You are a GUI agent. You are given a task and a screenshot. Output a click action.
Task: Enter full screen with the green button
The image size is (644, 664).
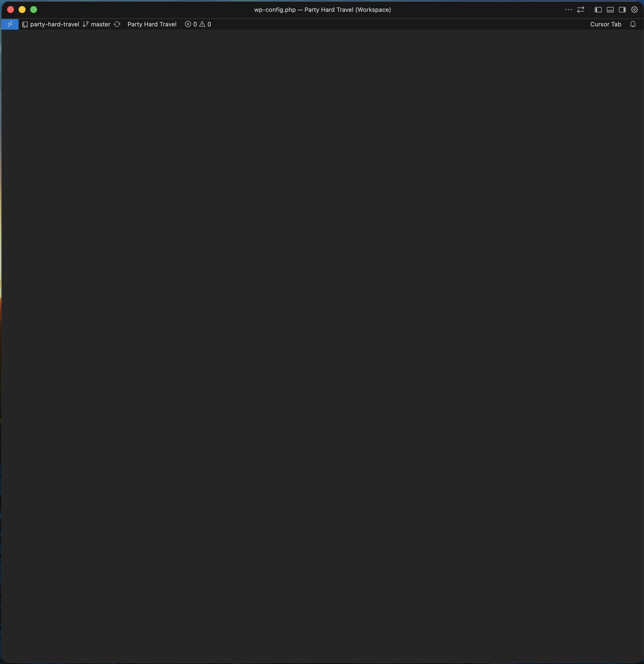[x=34, y=10]
